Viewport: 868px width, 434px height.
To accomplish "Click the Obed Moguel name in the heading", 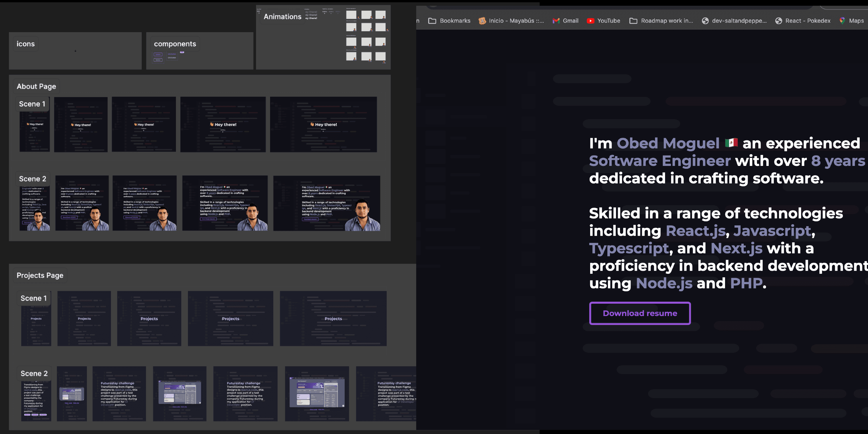I will tap(668, 143).
